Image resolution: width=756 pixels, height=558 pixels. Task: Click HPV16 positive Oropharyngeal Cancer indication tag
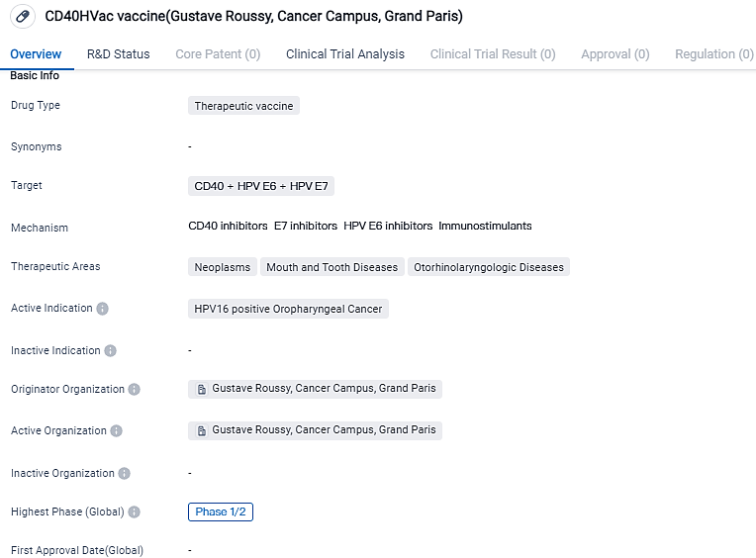pyautogui.click(x=288, y=309)
